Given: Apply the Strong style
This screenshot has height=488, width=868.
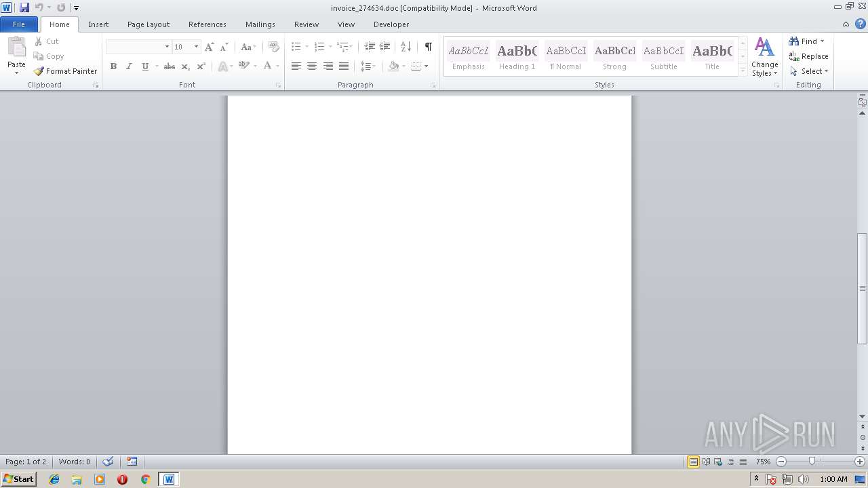Looking at the screenshot, I should 615,56.
